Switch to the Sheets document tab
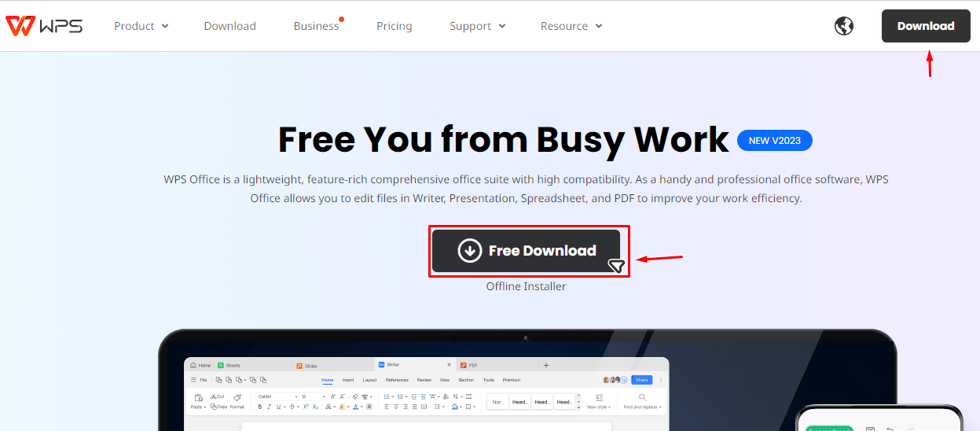 pyautogui.click(x=229, y=366)
